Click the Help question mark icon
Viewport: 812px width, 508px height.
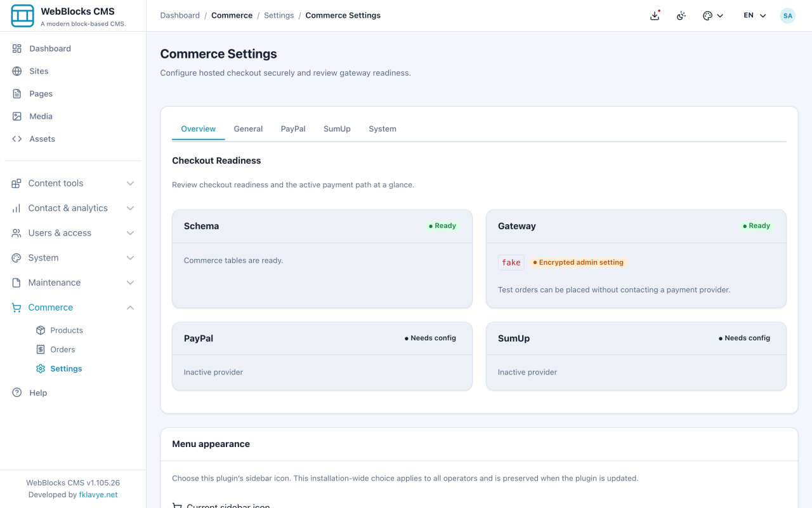[x=17, y=392]
